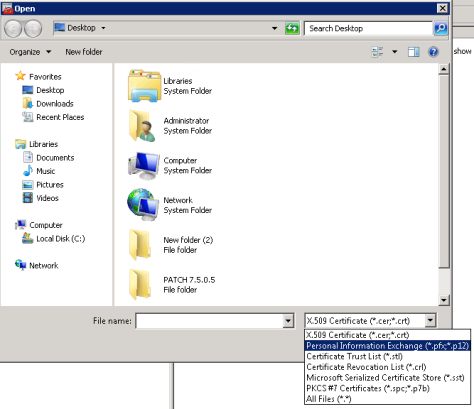Click the Change your view icon
Viewport: 474px width, 409px height.
click(x=377, y=52)
